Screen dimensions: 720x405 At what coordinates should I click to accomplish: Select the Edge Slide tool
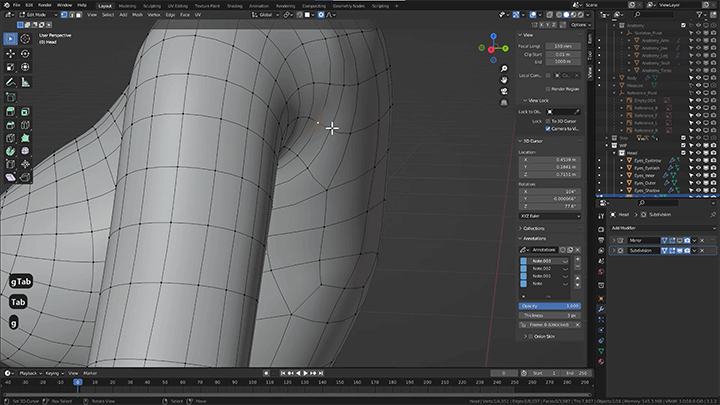point(11,164)
